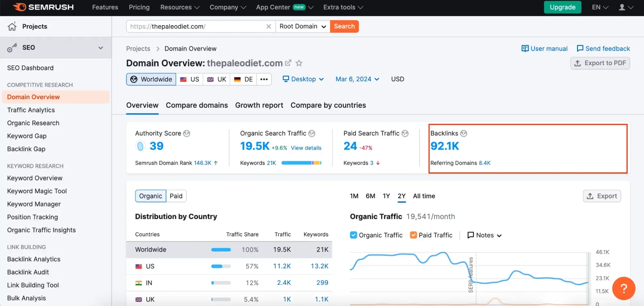The image size is (644, 306).
Task: Uncheck the Organic Traffic checkbox
Action: [x=353, y=235]
